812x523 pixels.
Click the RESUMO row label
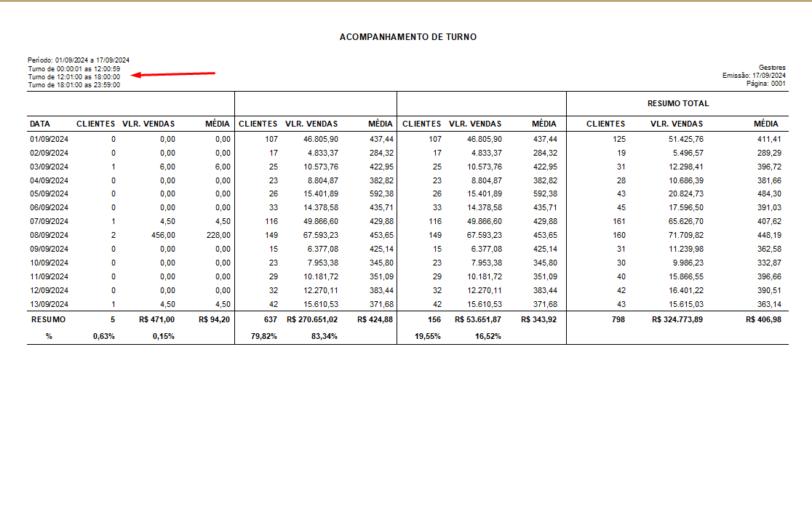coord(48,319)
